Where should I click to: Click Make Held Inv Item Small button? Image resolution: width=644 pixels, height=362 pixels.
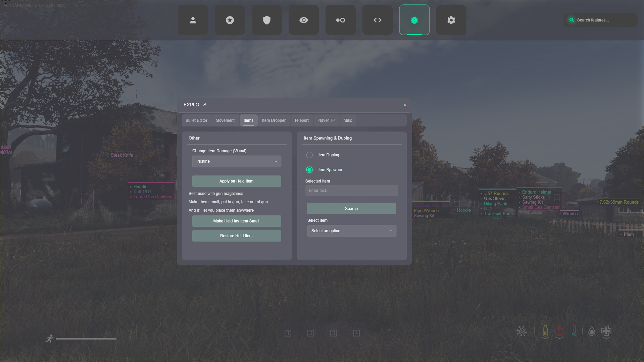tap(236, 221)
